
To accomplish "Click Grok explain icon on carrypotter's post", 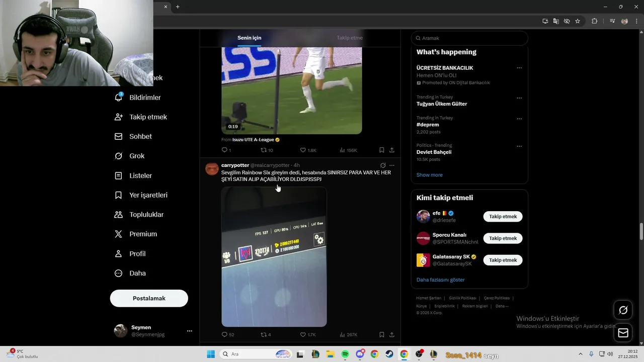I will [x=383, y=165].
